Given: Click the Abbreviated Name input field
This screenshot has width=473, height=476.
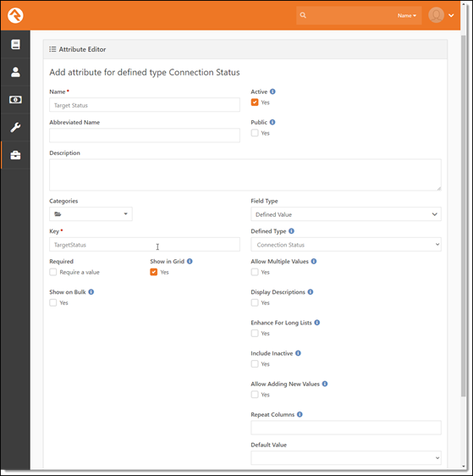Looking at the screenshot, I should (145, 136).
